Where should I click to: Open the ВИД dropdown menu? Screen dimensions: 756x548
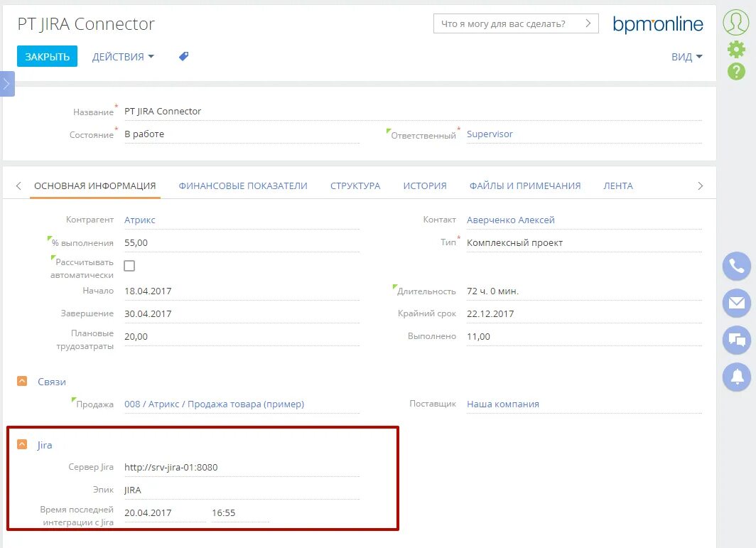[686, 57]
